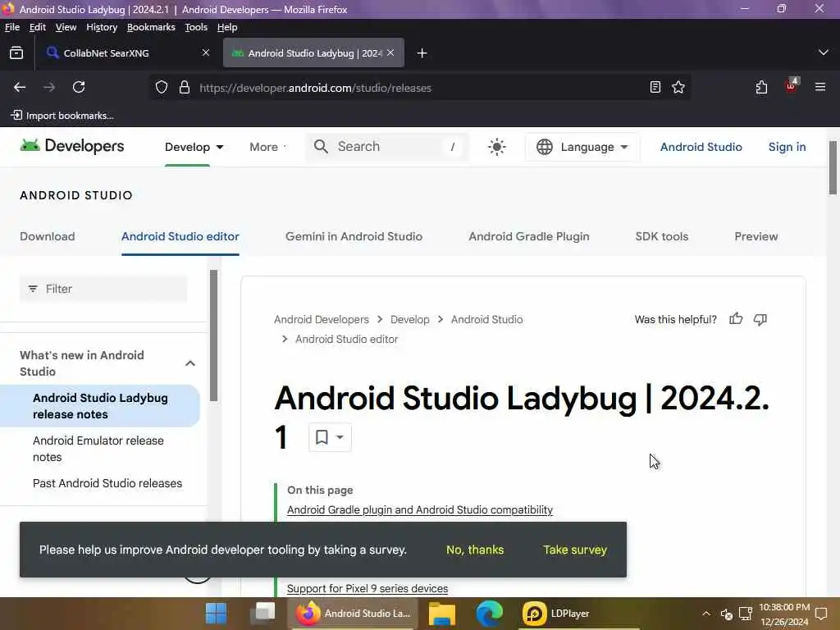840x630 pixels.
Task: Open the Edit menu
Action: (x=38, y=27)
